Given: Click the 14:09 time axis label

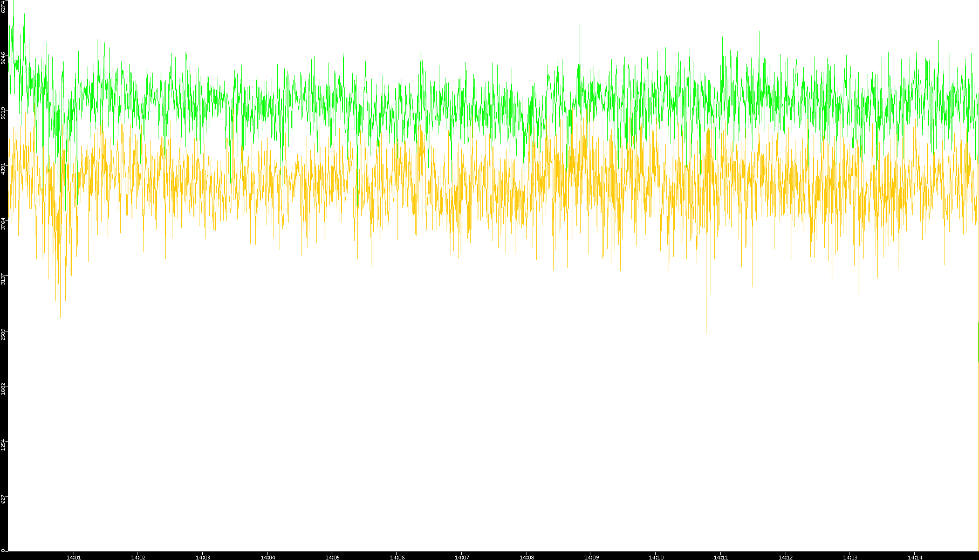Looking at the screenshot, I should click(x=591, y=557).
